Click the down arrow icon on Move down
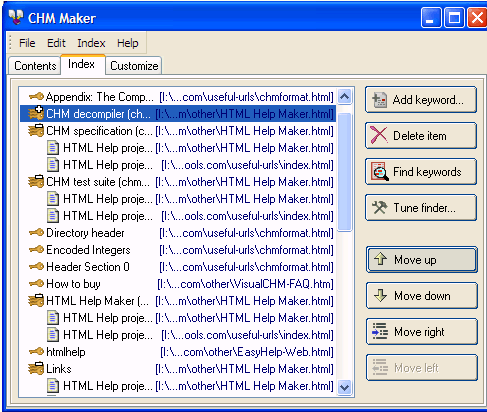The image size is (487, 412). [380, 295]
